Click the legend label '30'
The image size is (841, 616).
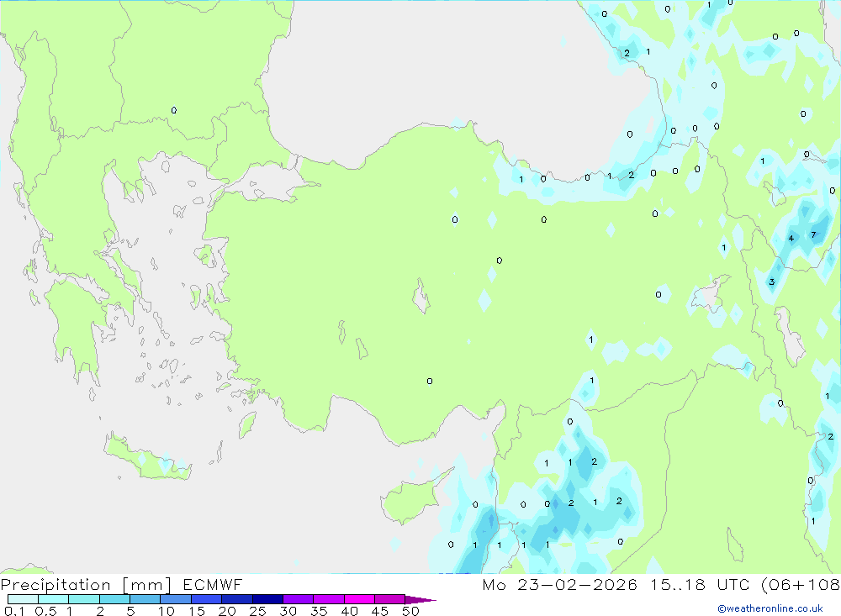tap(288, 611)
